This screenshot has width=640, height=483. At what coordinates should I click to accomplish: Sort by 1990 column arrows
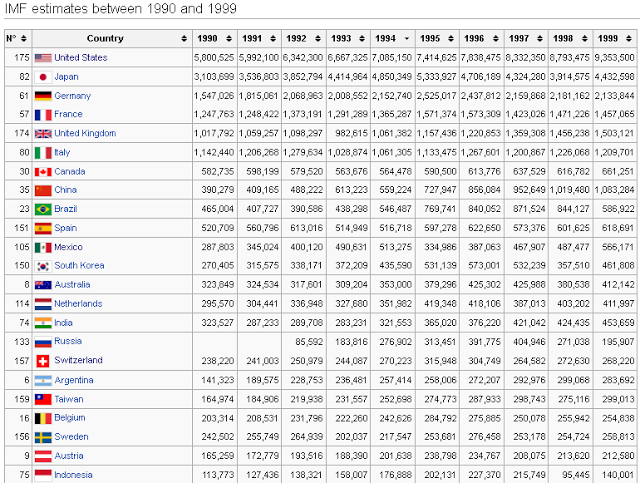[229, 38]
